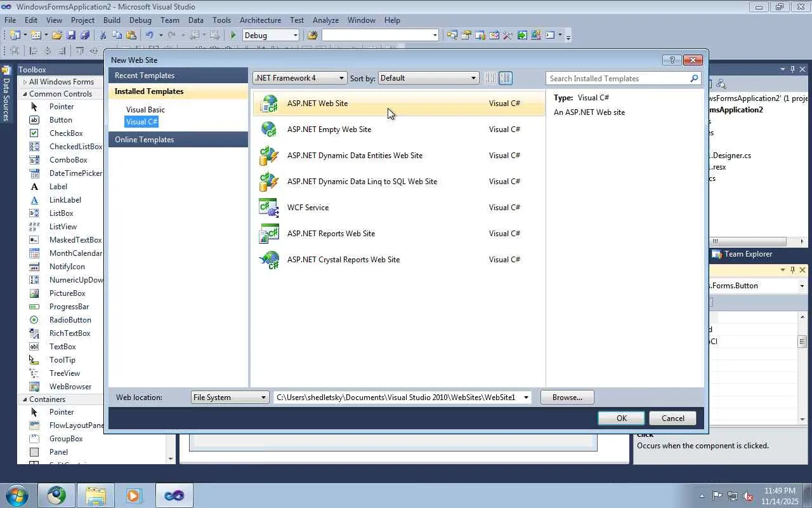The image size is (812, 508).
Task: Select the TreeView control in Toolbox
Action: (x=65, y=373)
